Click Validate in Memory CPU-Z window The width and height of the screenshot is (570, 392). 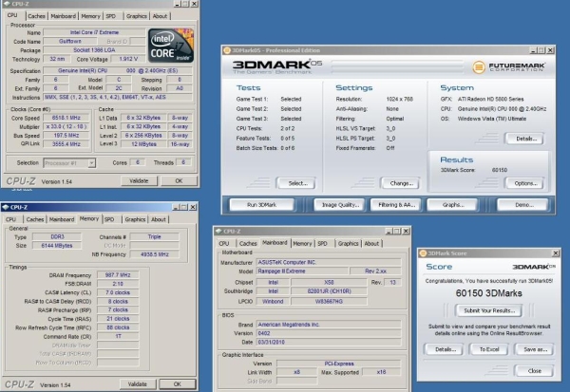click(138, 384)
